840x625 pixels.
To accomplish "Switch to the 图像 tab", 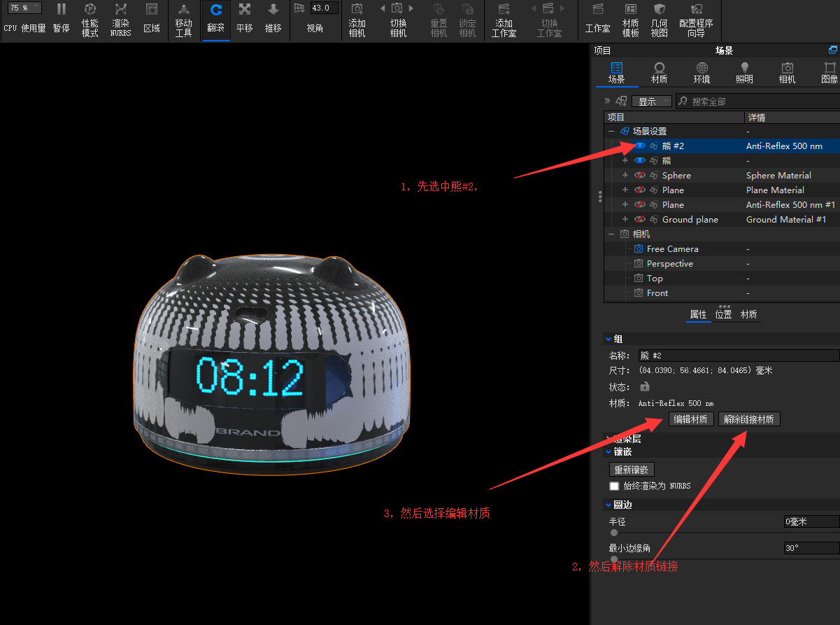I will point(830,73).
